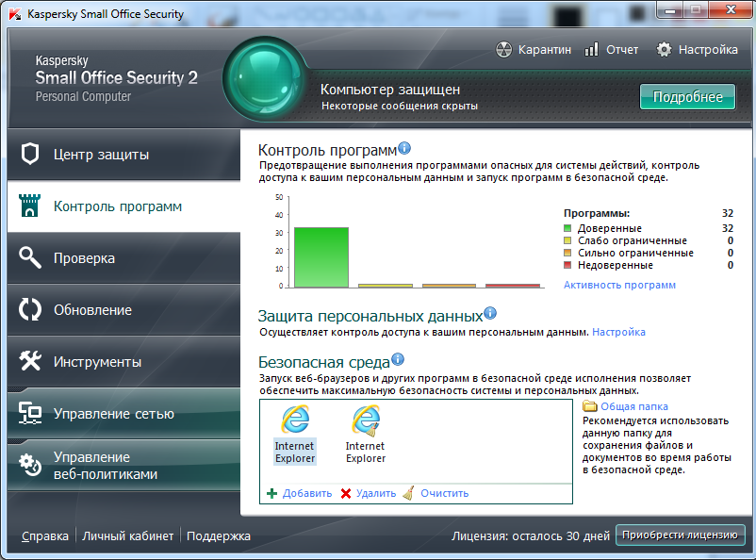Click the green protection status orb

(x=264, y=79)
